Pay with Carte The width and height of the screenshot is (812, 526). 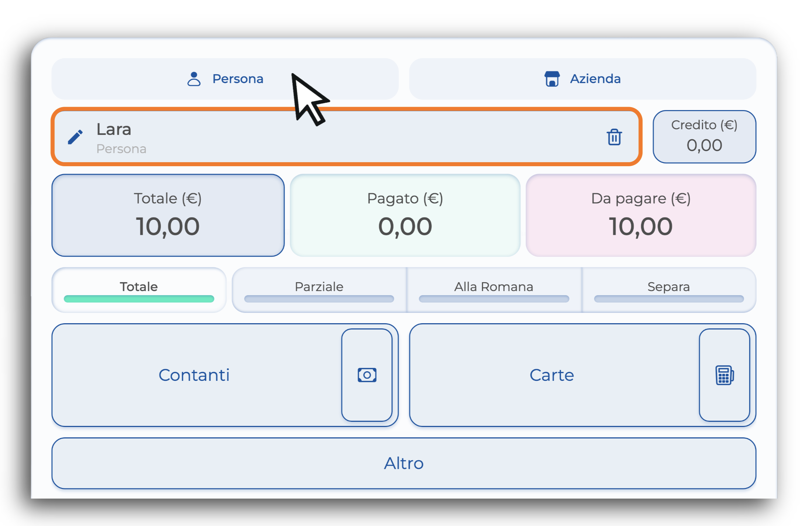[552, 375]
